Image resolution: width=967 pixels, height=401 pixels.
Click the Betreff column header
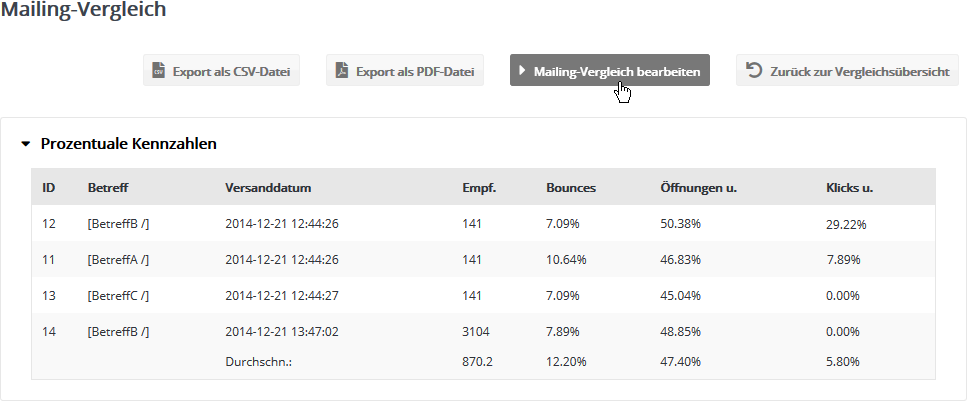(x=107, y=187)
